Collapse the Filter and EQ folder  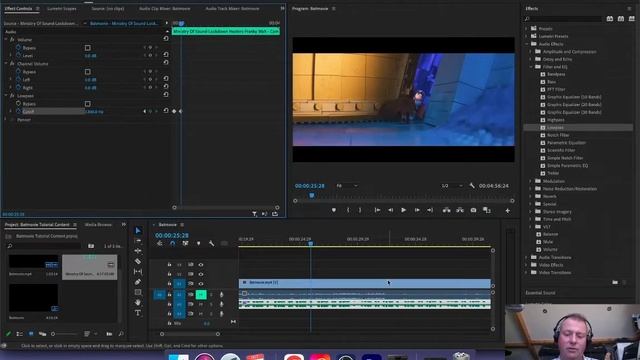click(x=531, y=67)
